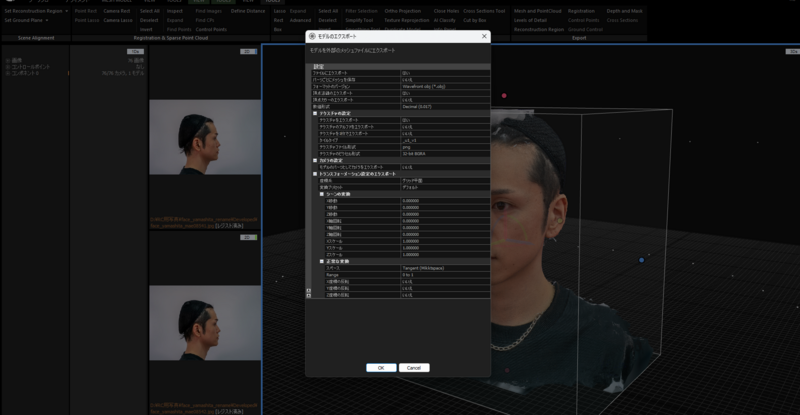Screen dimensions: 800x415
Task: Close the model export dialog
Action: click(484, 36)
